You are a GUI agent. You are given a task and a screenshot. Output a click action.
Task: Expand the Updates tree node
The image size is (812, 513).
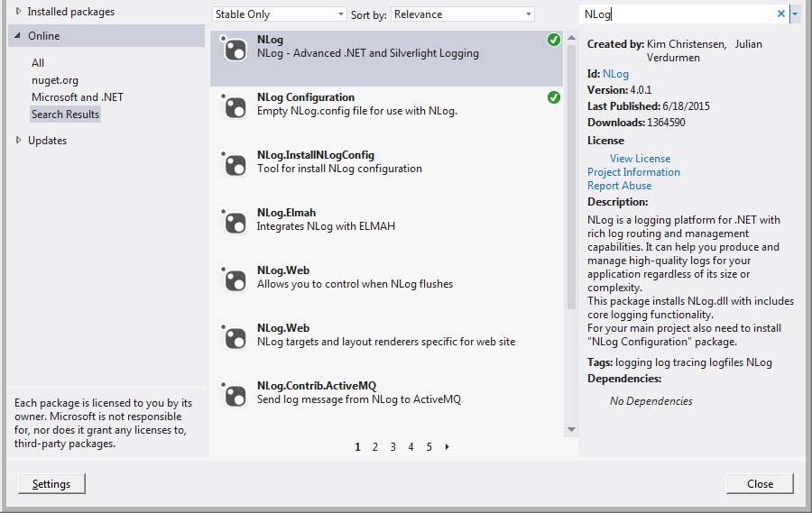click(20, 141)
